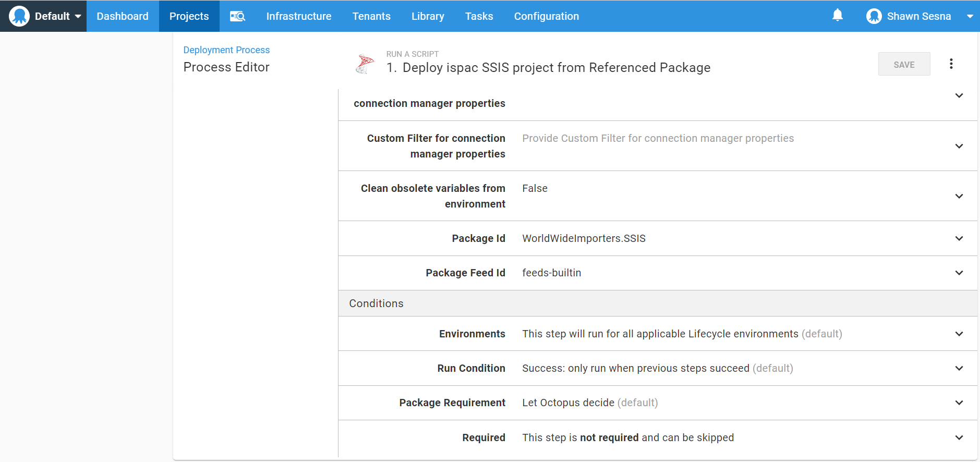Screen dimensions: 980x462
Task: Open the three-dot overflow menu near Save
Action: [951, 64]
